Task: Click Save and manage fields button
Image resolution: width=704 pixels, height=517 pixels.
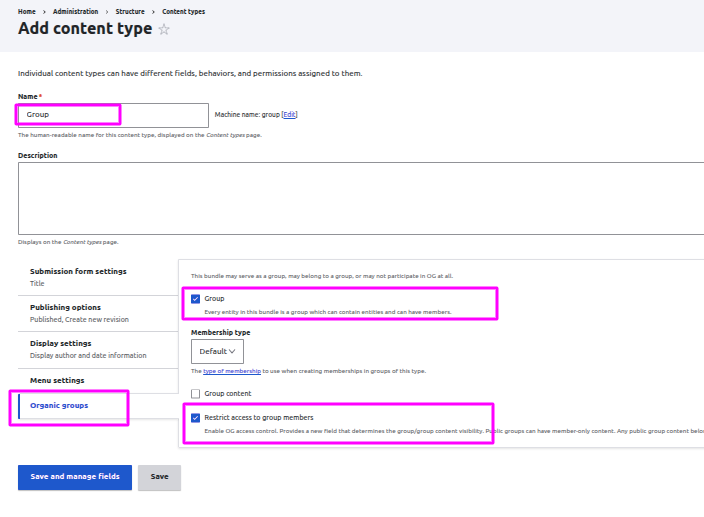Action: click(75, 477)
